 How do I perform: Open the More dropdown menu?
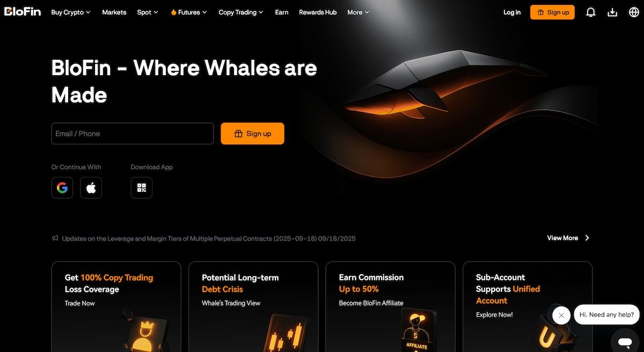[x=358, y=12]
